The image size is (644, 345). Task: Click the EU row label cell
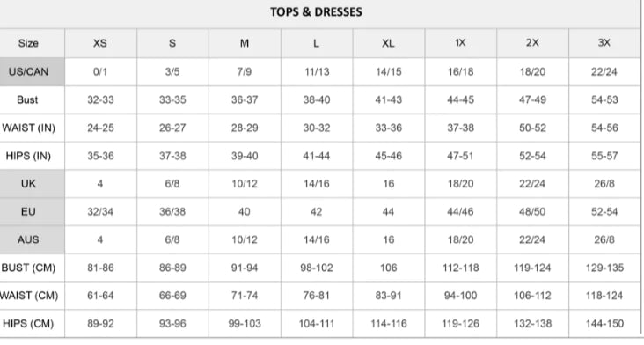[x=32, y=211]
